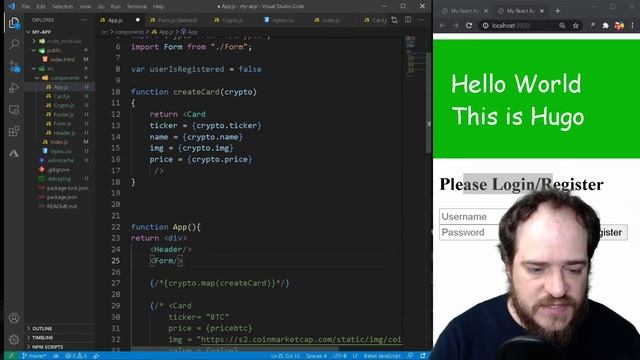Click the zoom magnifier icon in address bar
640x360 pixels.
coord(562,26)
